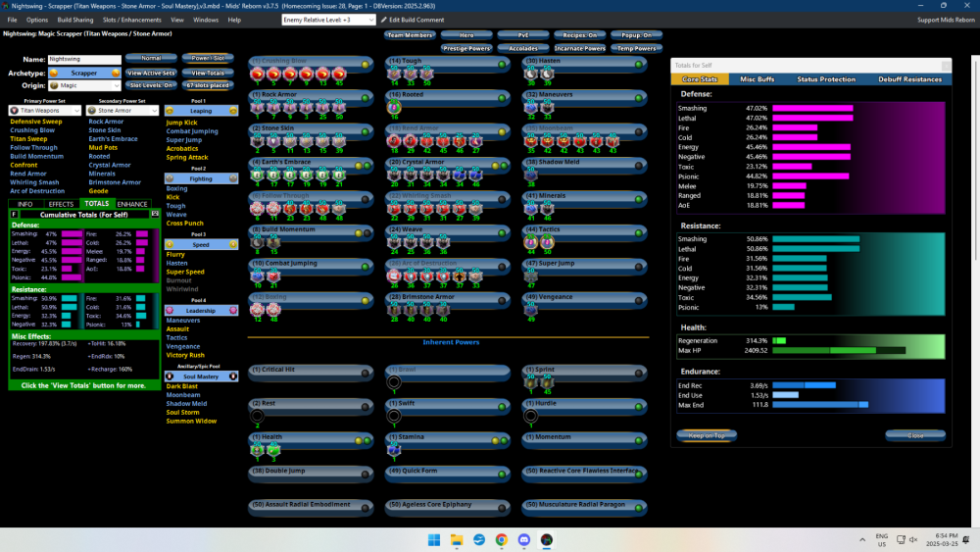Screen dimensions: 980x552
Task: Click Sprint's level 45 enhancement slot
Action: (x=547, y=382)
